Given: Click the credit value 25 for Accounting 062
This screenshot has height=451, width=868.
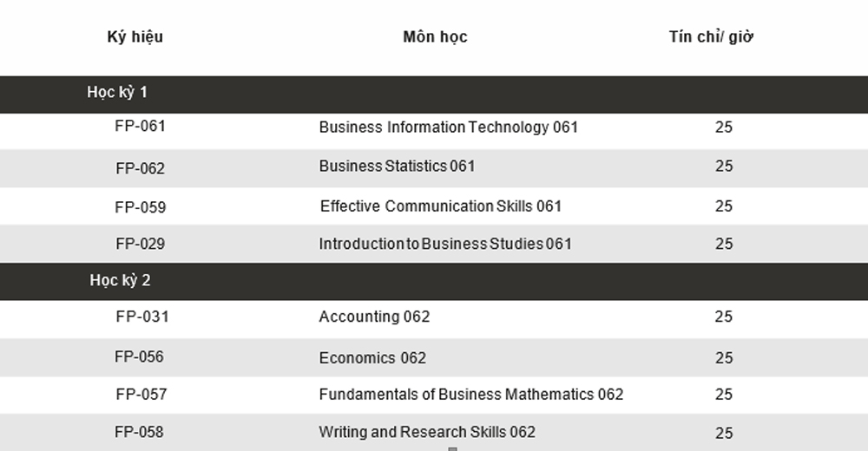Looking at the screenshot, I should (x=724, y=317).
